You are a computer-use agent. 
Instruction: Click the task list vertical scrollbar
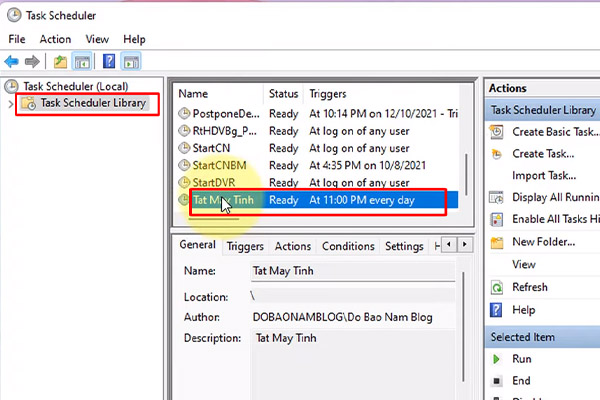pyautogui.click(x=466, y=175)
